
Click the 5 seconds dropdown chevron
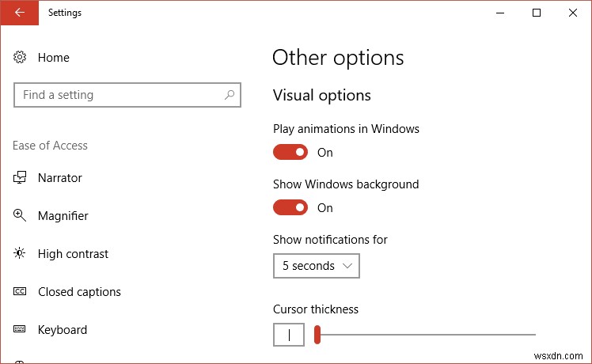[x=347, y=266]
